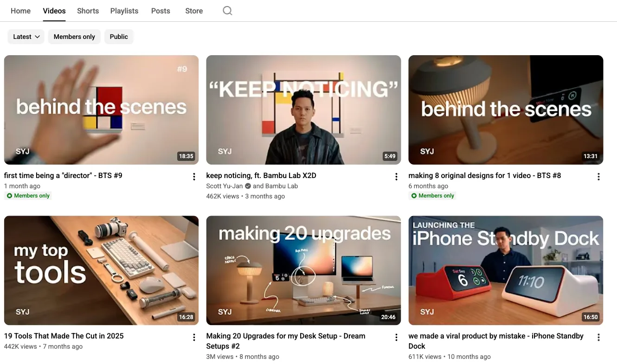Play the 13:31 behind the scenes lamp thumbnail
This screenshot has width=617, height=364.
click(506, 110)
